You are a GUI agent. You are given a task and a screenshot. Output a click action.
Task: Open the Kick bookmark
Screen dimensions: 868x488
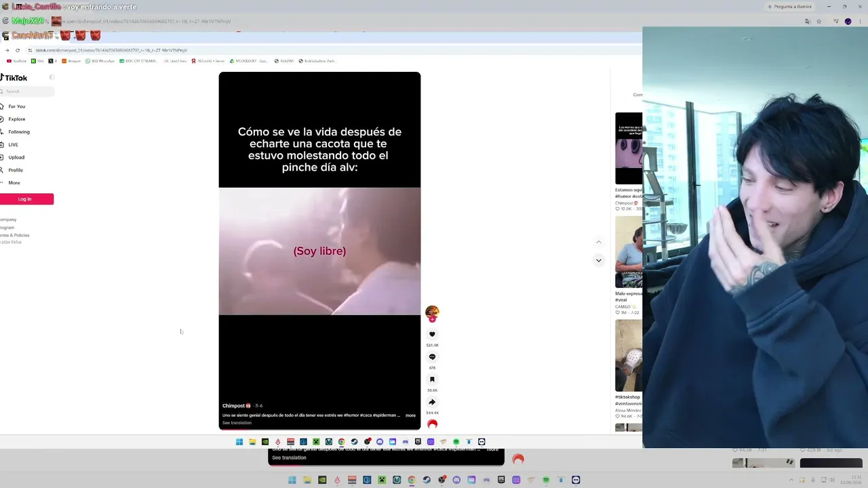coord(38,61)
